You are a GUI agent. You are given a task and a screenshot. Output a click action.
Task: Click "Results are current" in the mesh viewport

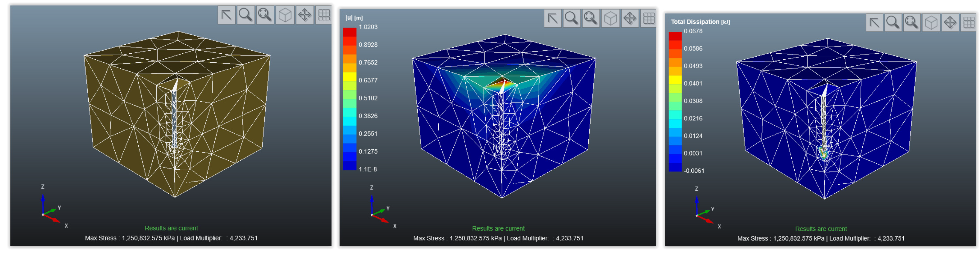coord(171,228)
